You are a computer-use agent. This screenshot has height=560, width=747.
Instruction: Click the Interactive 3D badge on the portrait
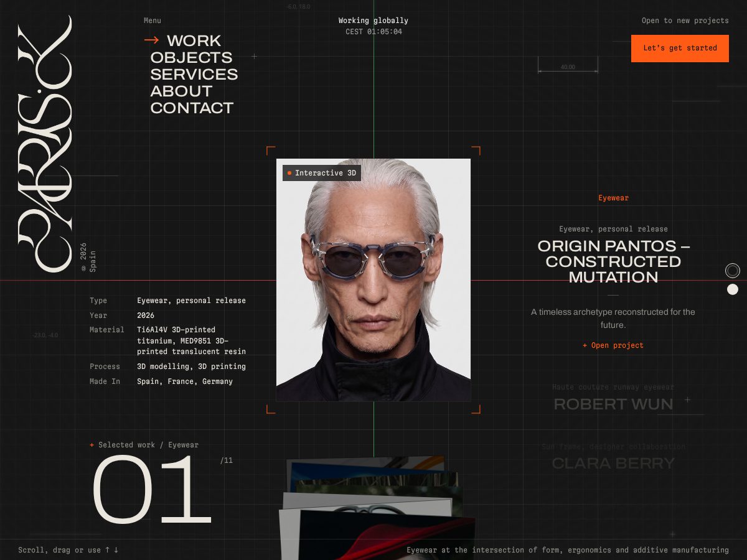pyautogui.click(x=322, y=173)
